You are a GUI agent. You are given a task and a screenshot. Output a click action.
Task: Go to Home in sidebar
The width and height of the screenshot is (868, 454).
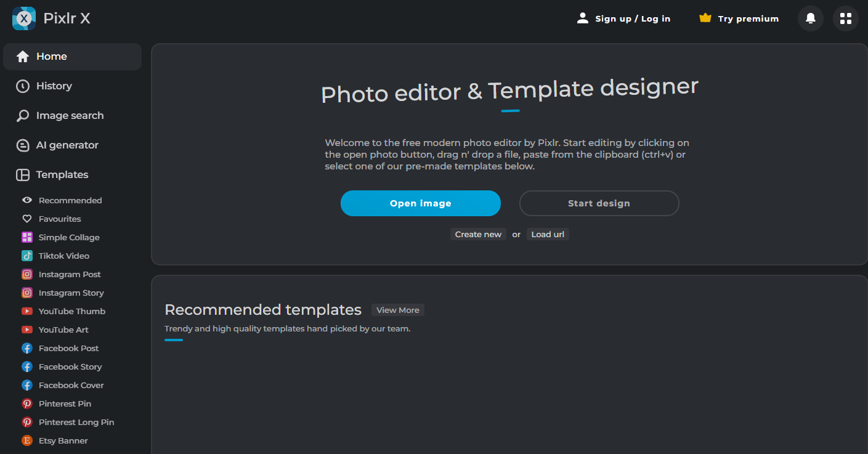click(x=72, y=57)
